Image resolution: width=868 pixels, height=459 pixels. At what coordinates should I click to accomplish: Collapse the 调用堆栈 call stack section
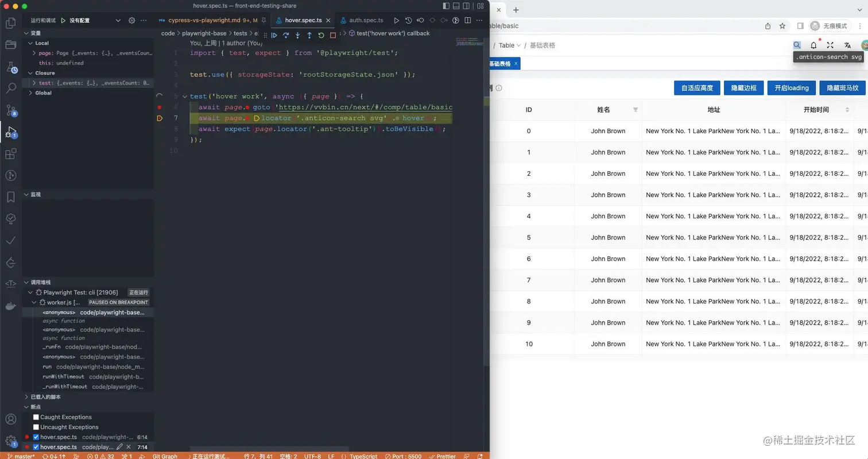(x=26, y=281)
